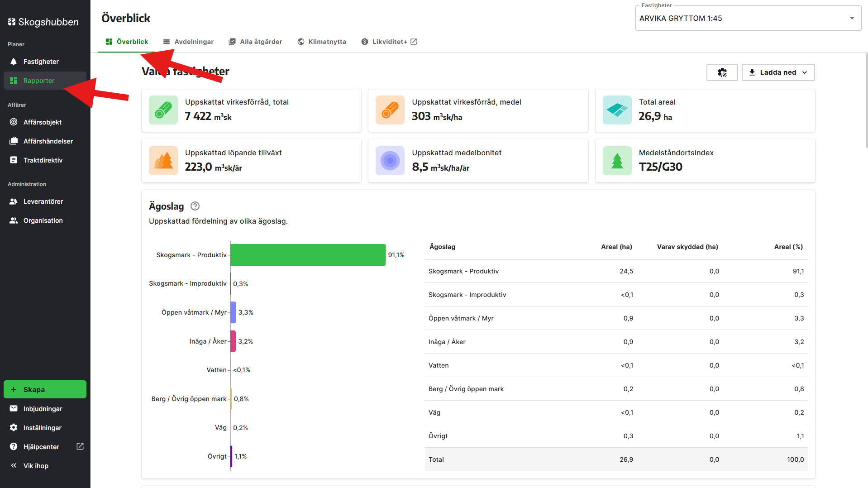The image size is (868, 488).
Task: Click the Ägoslag help question mark icon
Action: point(195,206)
